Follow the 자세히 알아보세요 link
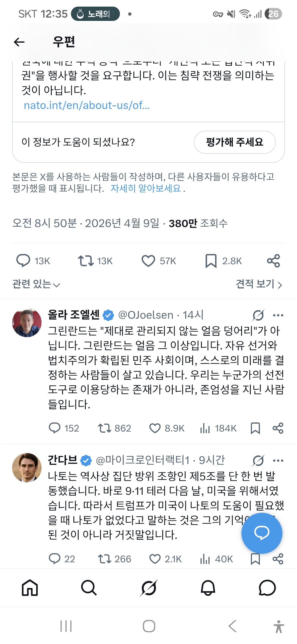297x644 pixels. click(146, 188)
